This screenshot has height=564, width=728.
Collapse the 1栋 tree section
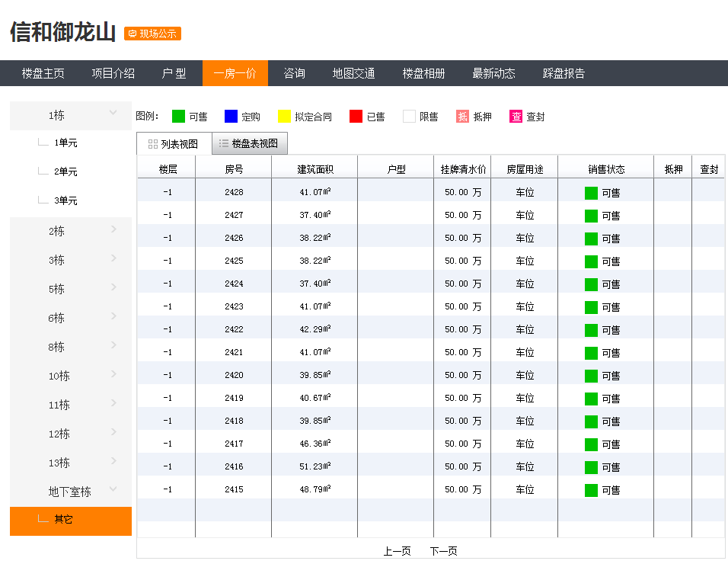point(70,115)
